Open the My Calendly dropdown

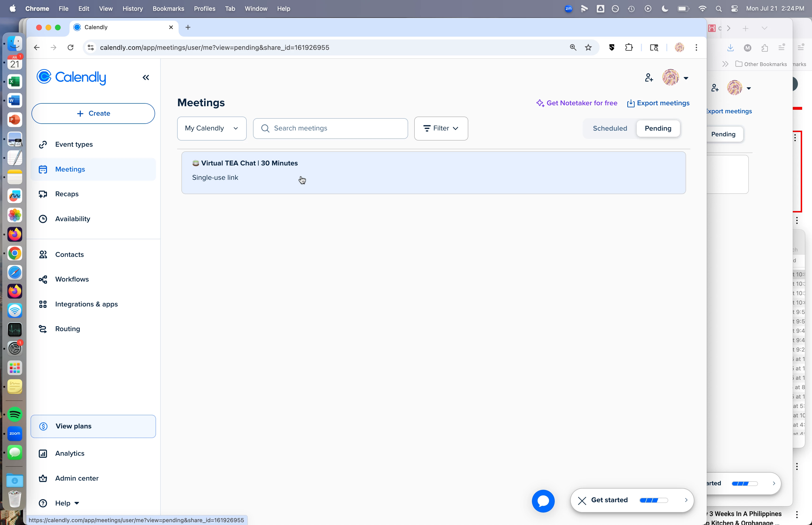coord(212,128)
